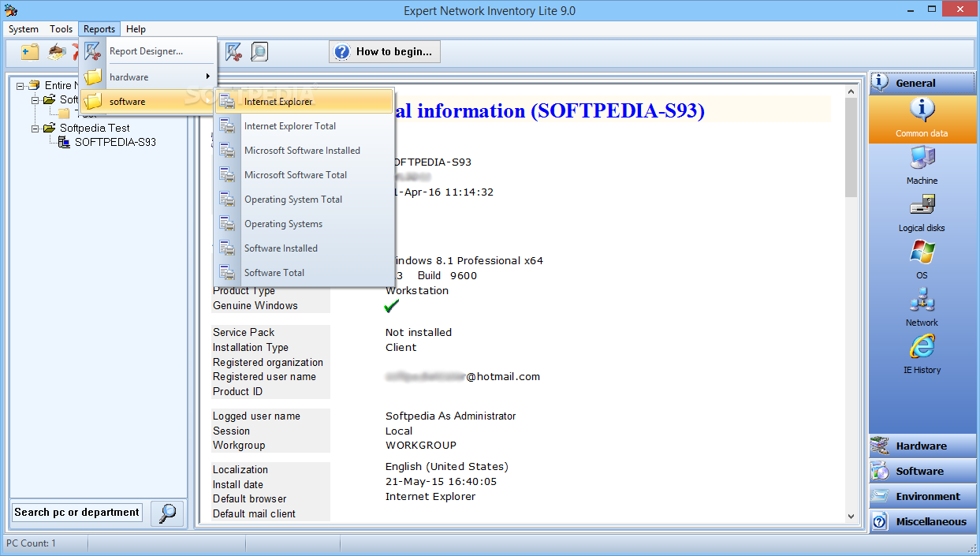Image resolution: width=980 pixels, height=556 pixels.
Task: Click the Reports menu
Action: click(x=99, y=29)
